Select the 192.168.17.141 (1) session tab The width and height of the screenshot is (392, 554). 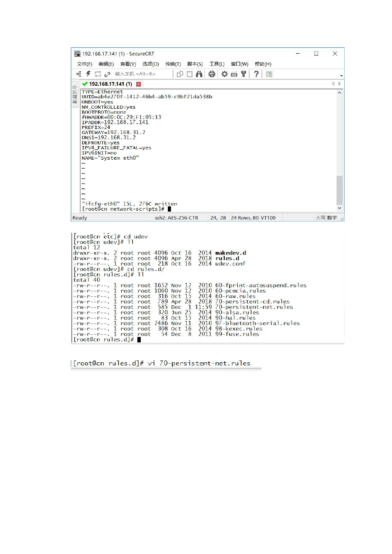coord(111,84)
